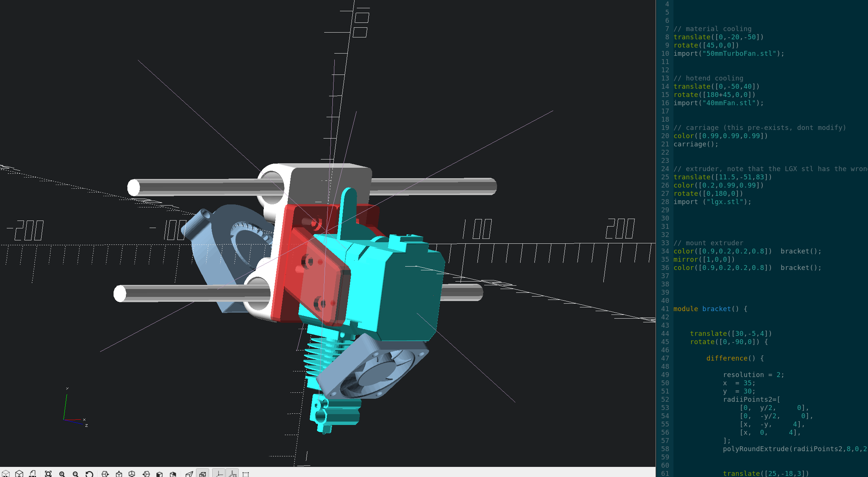Toggle Show Axes display

(x=219, y=474)
